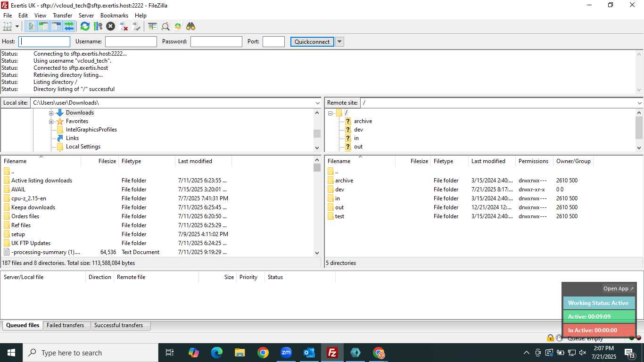Image resolution: width=644 pixels, height=362 pixels.
Task: Select the archive folder in remote tree
Action: coord(363,121)
